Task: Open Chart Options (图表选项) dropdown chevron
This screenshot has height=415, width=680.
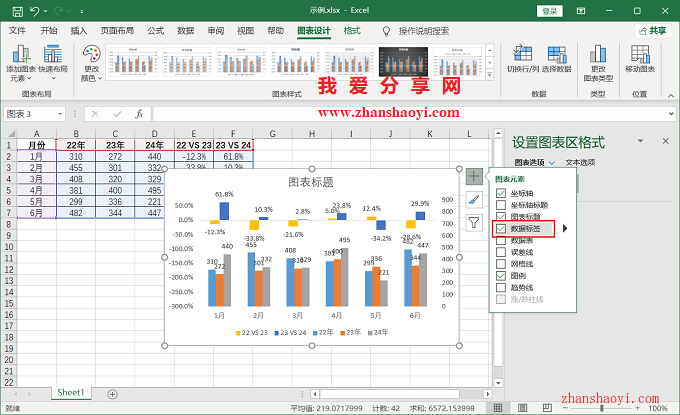Action: coord(552,163)
